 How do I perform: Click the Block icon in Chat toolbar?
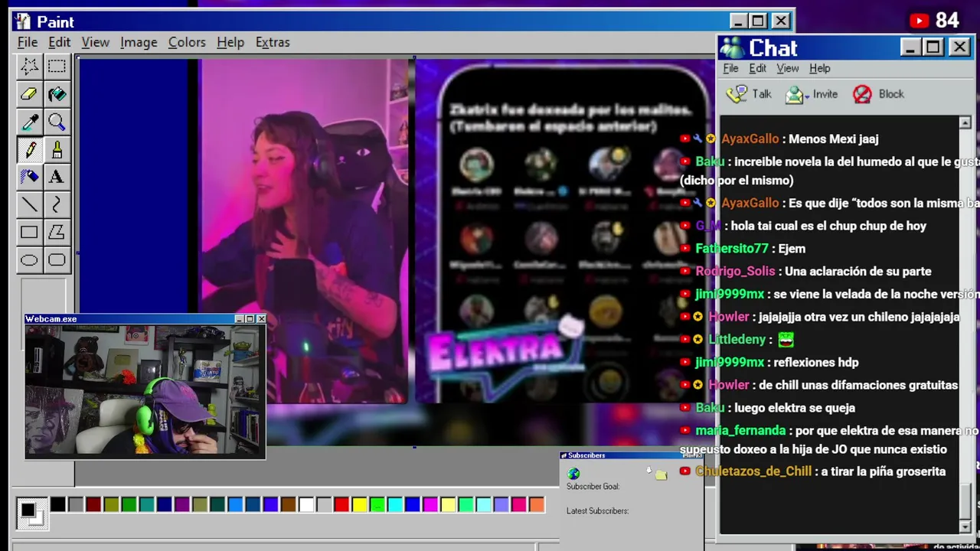pos(862,94)
